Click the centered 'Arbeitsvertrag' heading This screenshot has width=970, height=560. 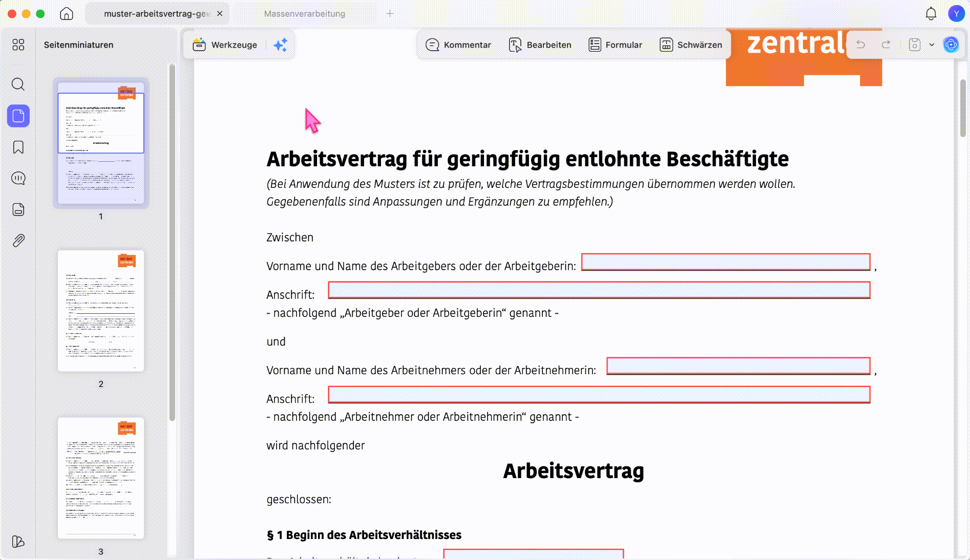pyautogui.click(x=574, y=471)
